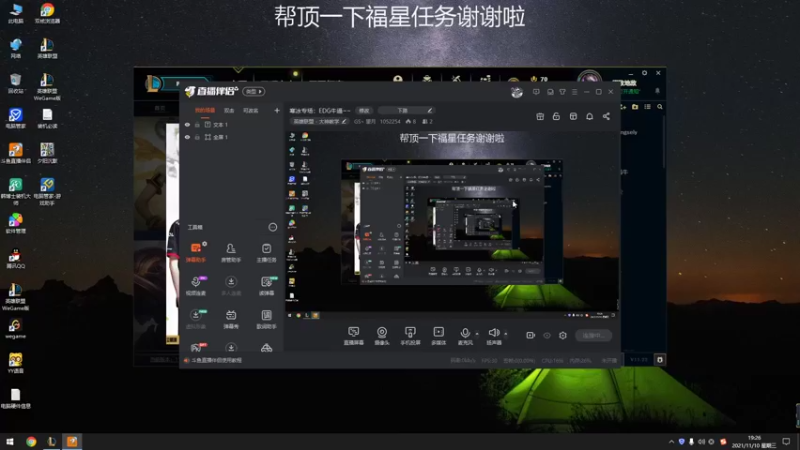
Task: Add a multimedia source (多媒体)
Action: point(438,336)
